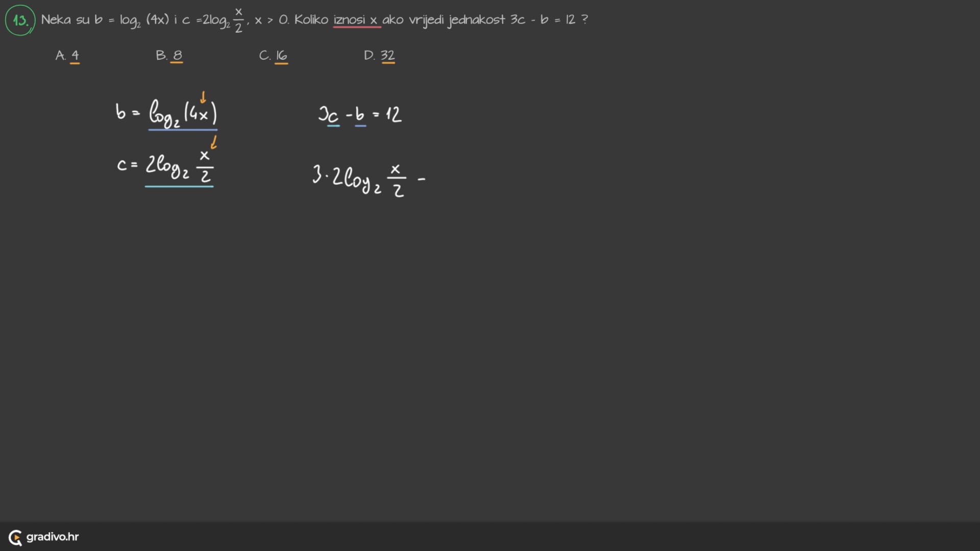The height and width of the screenshot is (551, 980).
Task: Click the gradivo.hr logo icon
Action: click(x=15, y=537)
